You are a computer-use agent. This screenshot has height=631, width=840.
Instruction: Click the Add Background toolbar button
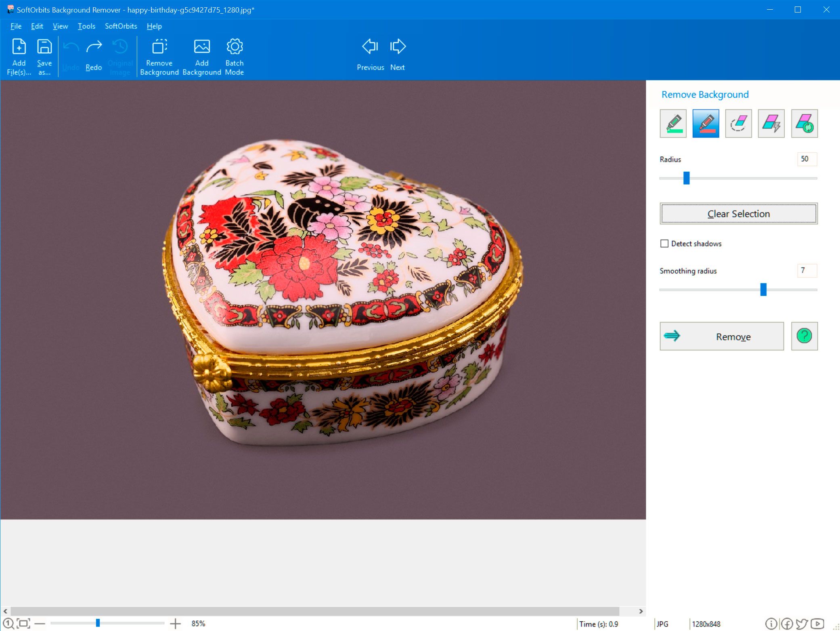click(x=201, y=56)
